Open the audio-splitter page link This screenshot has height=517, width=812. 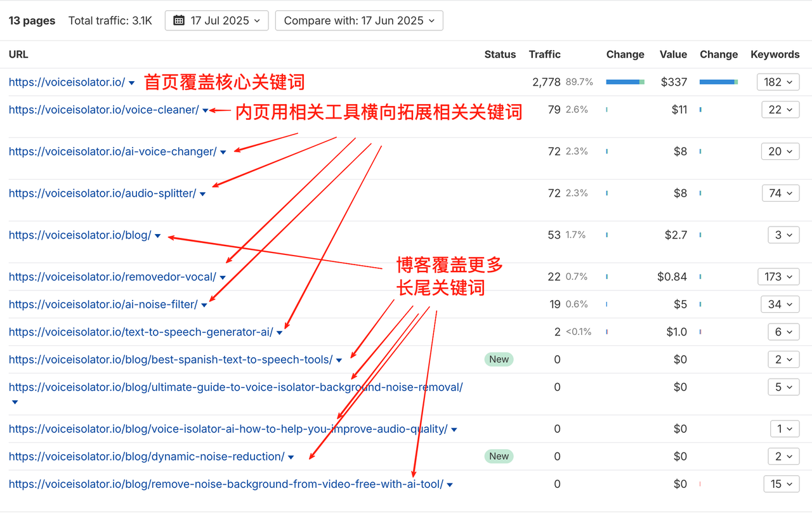point(102,193)
